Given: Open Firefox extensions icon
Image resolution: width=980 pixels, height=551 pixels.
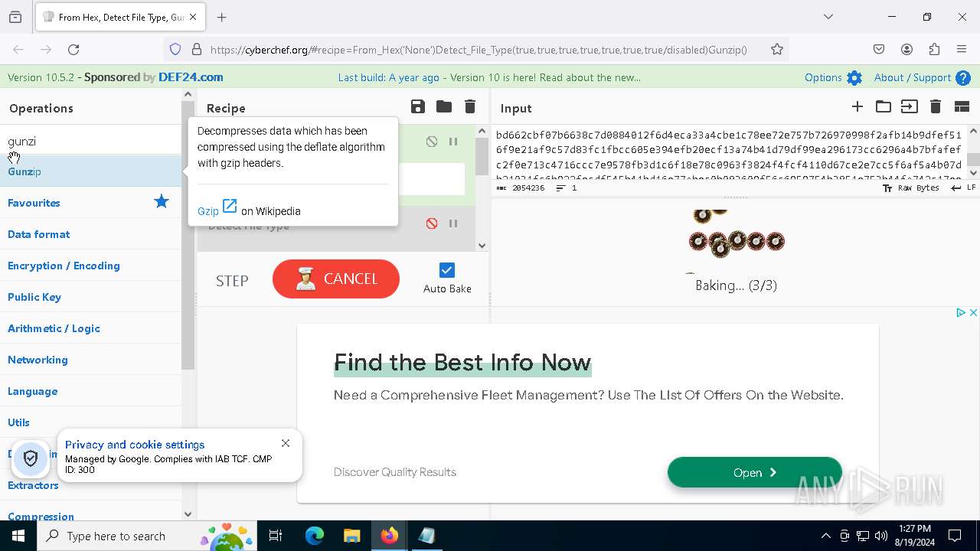Looking at the screenshot, I should click(x=934, y=50).
